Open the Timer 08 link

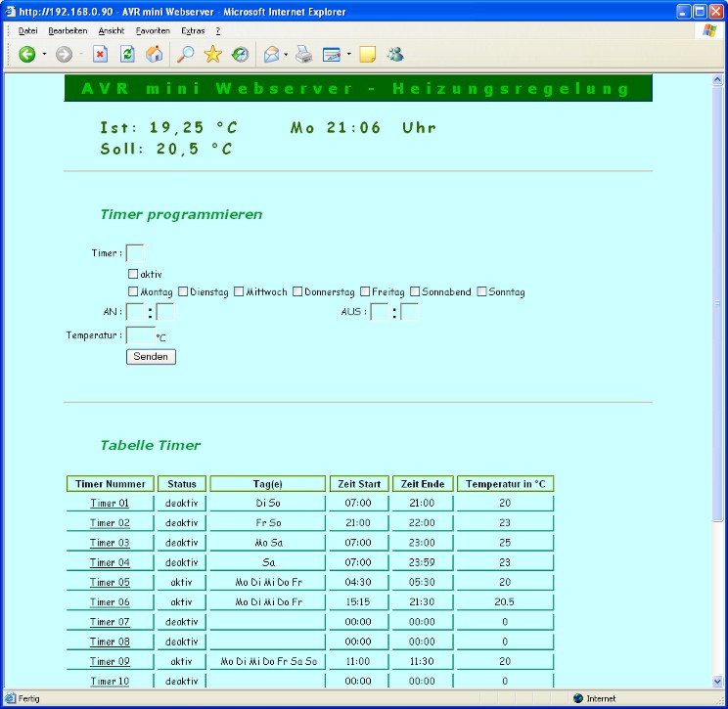tap(110, 642)
